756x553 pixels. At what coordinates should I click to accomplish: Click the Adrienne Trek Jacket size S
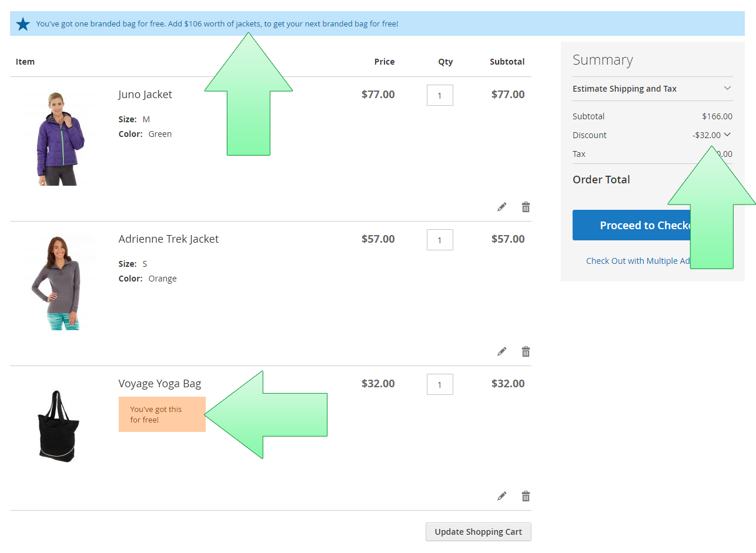145,264
